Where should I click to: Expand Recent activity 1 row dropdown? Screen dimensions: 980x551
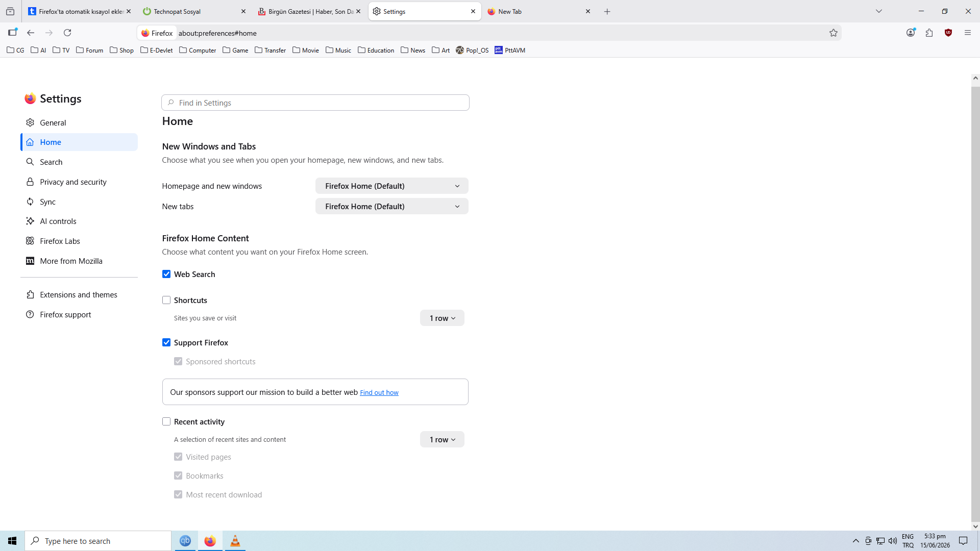pos(442,439)
